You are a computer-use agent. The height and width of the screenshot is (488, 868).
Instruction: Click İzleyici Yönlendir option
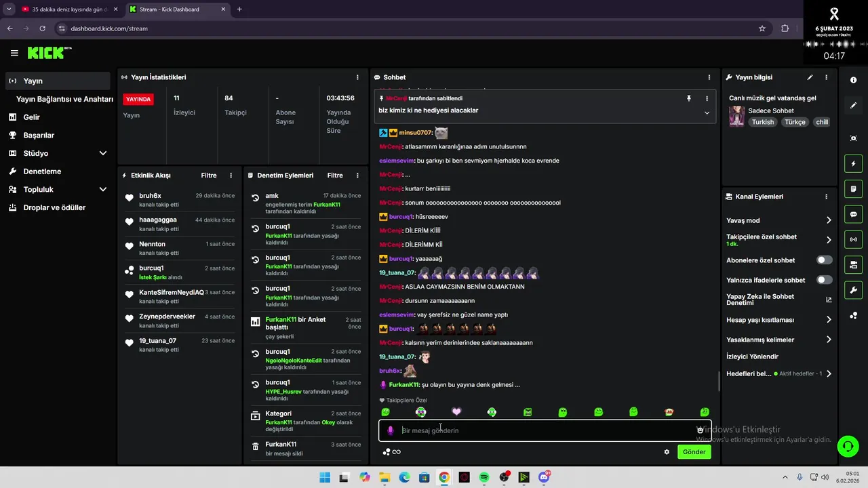pos(752,357)
